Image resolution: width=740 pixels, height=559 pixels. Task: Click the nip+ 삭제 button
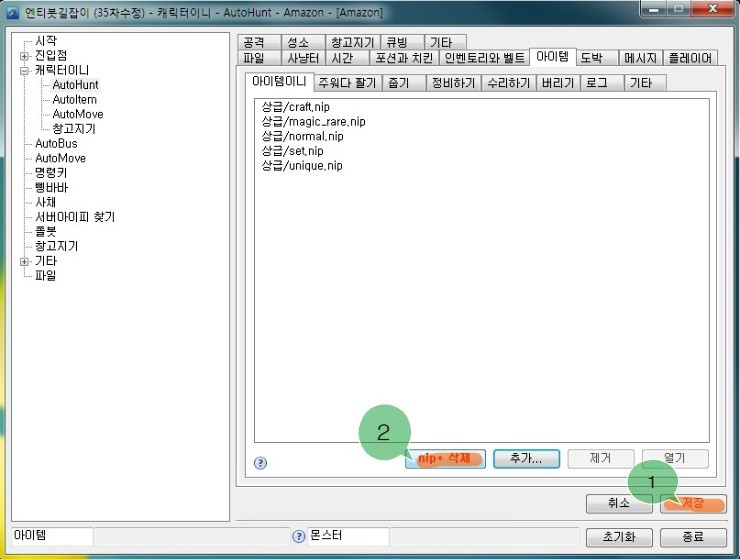pos(445,458)
